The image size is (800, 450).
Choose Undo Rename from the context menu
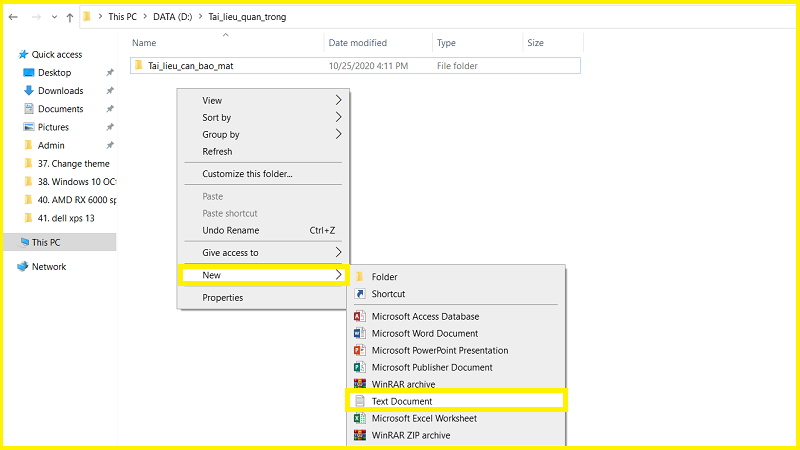[263, 231]
